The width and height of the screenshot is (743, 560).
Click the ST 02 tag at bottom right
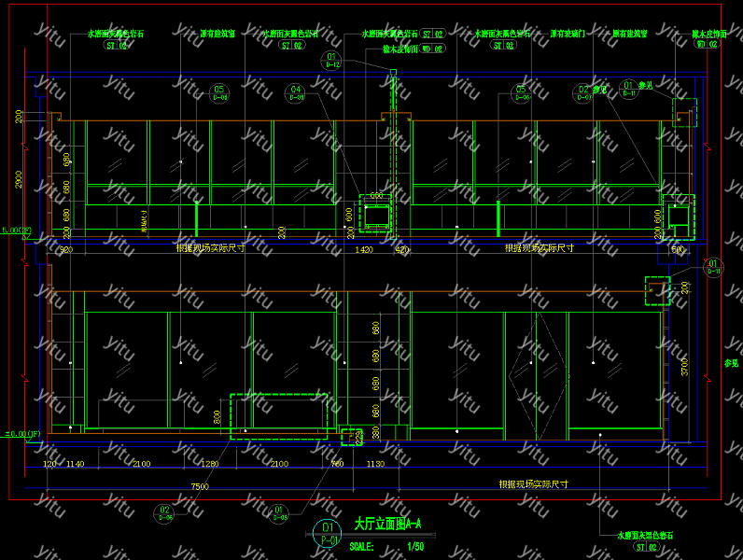[645, 547]
